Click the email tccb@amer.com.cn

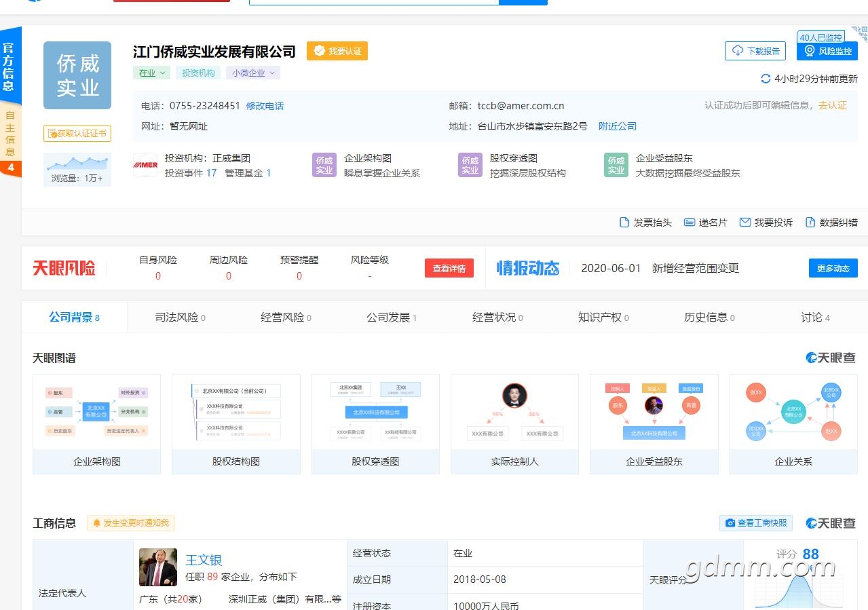pyautogui.click(x=521, y=106)
